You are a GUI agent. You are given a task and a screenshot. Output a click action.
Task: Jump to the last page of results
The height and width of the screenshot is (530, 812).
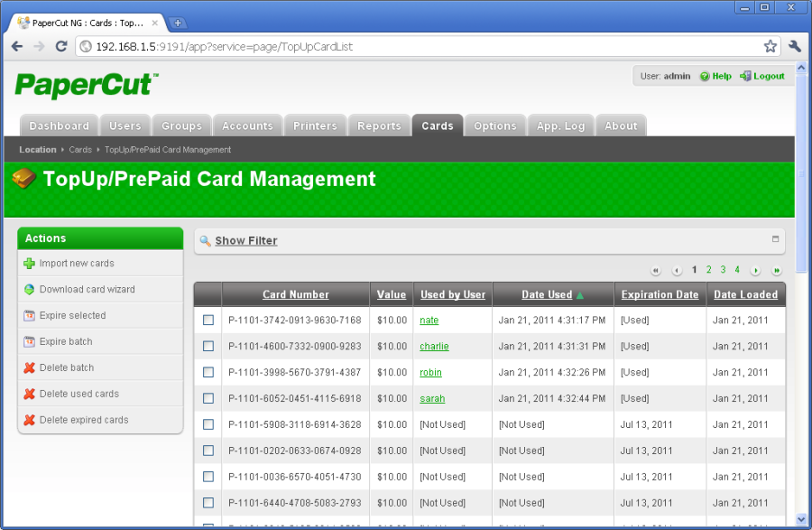coord(776,271)
